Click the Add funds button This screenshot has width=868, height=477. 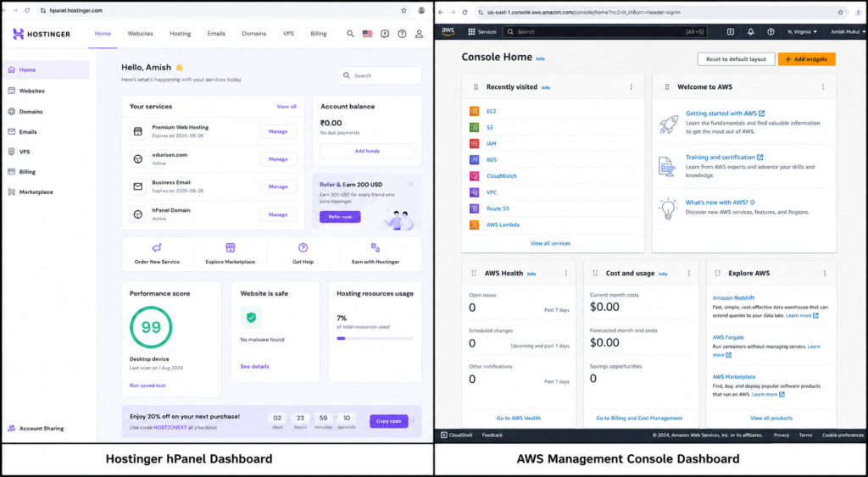[367, 151]
